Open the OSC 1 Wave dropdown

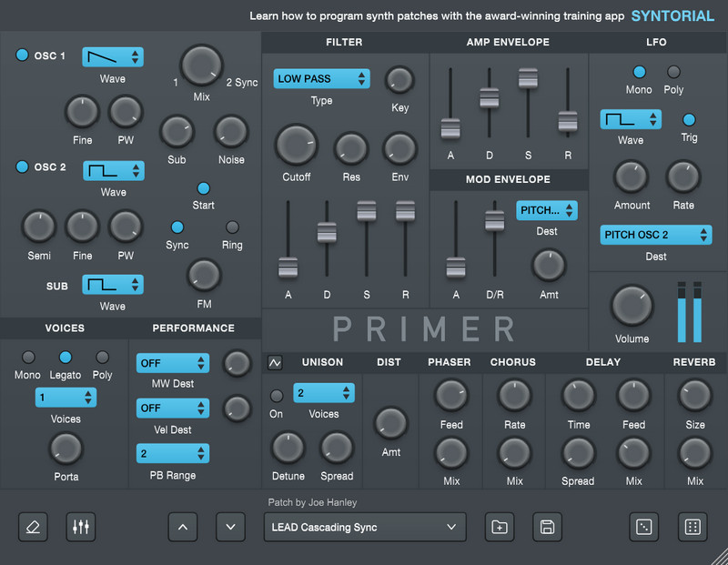(x=113, y=57)
